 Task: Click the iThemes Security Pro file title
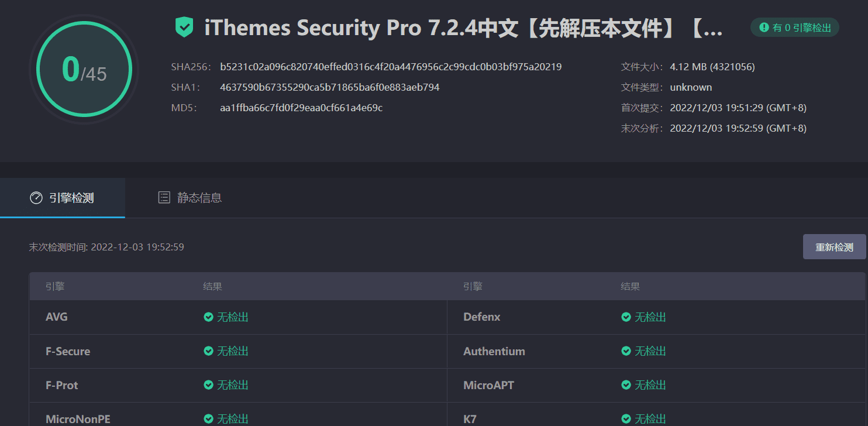pos(464,28)
